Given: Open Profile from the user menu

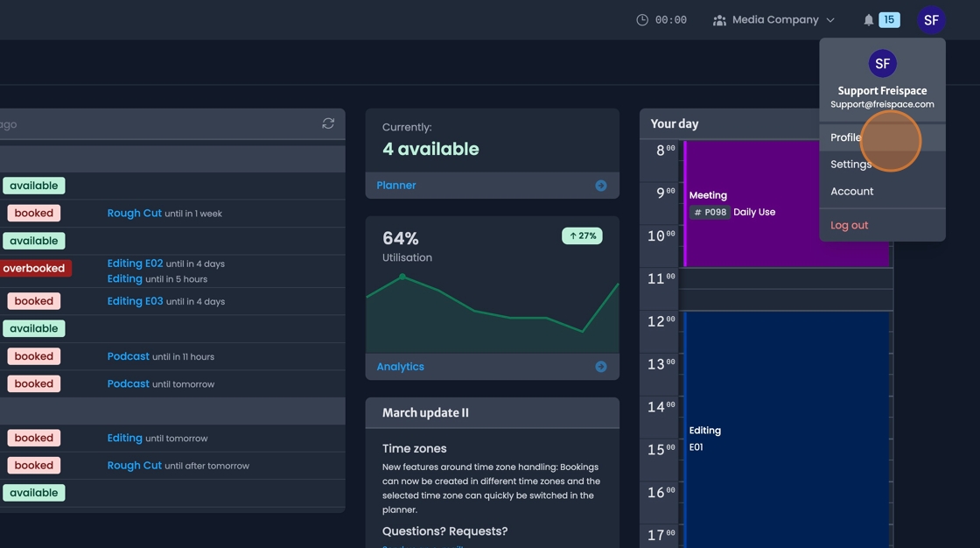Looking at the screenshot, I should (x=846, y=137).
